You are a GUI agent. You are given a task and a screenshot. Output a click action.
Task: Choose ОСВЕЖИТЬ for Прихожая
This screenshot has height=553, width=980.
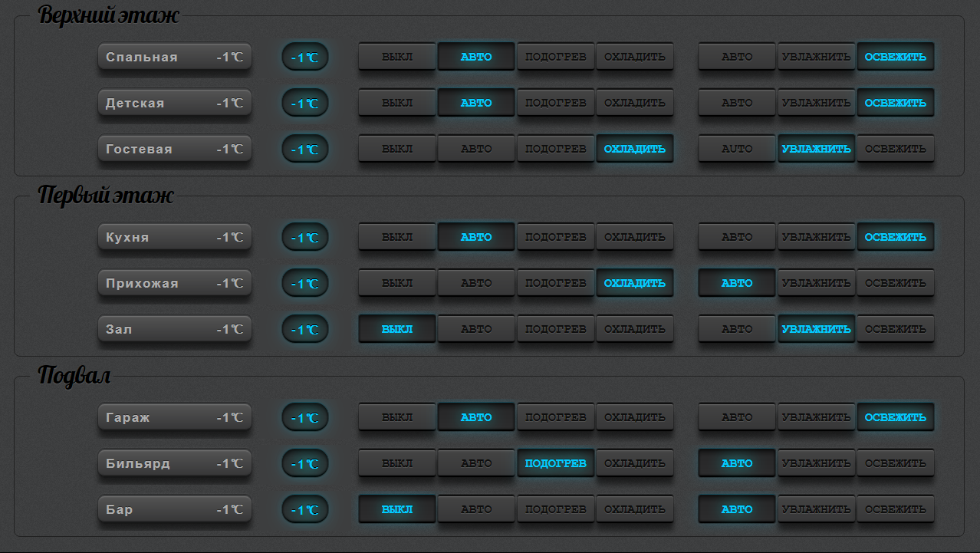pyautogui.click(x=896, y=283)
